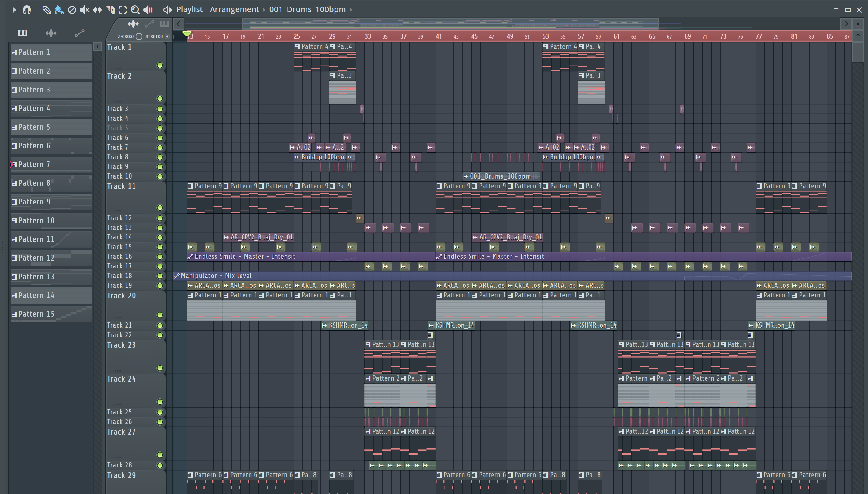Image resolution: width=868 pixels, height=494 pixels.
Task: Show automation clips in the picker
Action: coord(79,33)
